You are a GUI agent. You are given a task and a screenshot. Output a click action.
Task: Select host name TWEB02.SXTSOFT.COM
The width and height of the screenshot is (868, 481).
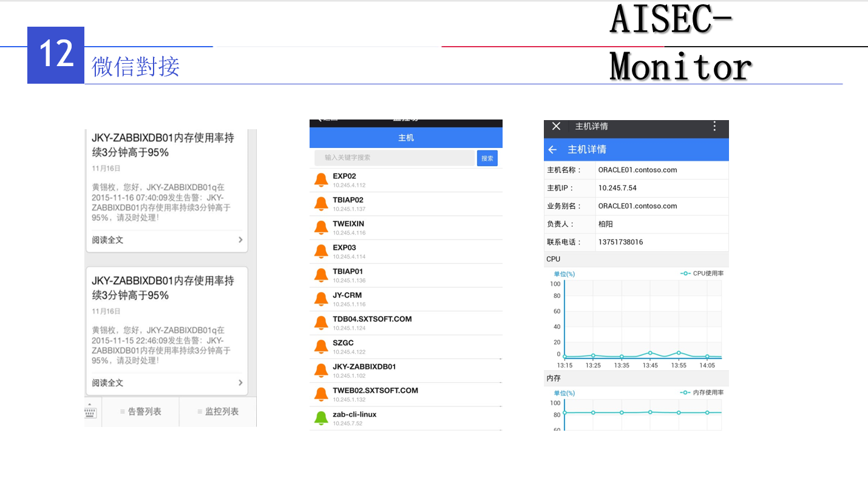[x=375, y=391]
